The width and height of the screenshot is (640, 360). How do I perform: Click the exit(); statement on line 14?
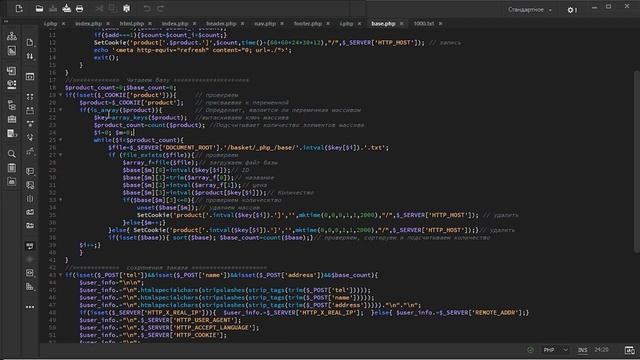pyautogui.click(x=106, y=58)
